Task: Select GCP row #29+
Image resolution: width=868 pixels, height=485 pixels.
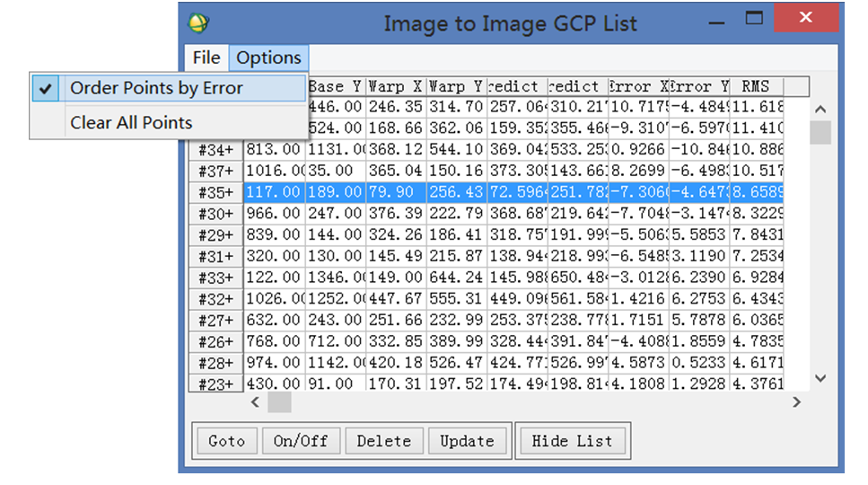Action: (x=216, y=235)
